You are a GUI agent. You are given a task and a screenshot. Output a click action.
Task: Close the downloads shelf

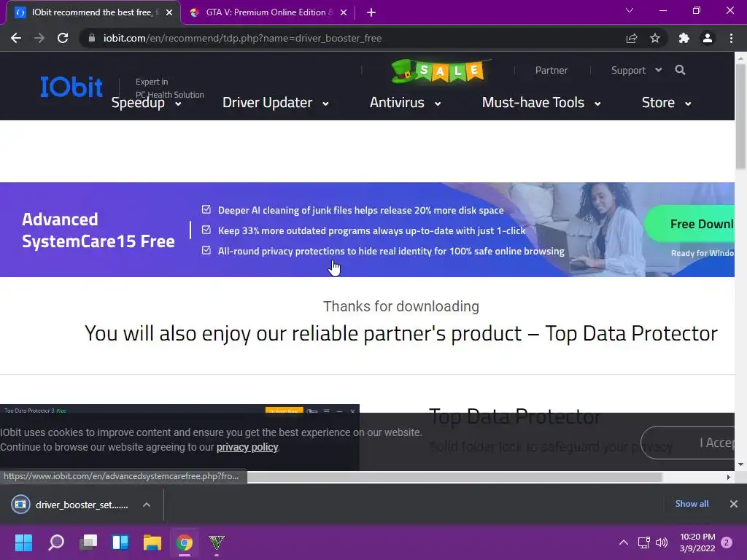click(734, 504)
